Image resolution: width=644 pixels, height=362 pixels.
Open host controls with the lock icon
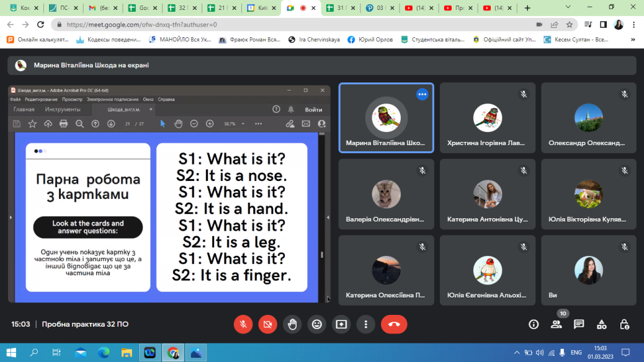pos(625,324)
